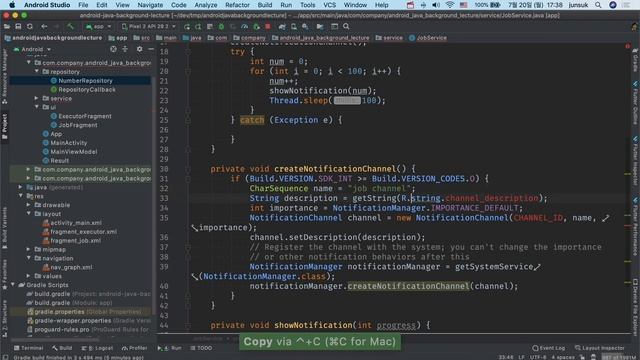
Task: Click the green Debug bug icon
Action: coord(221,27)
